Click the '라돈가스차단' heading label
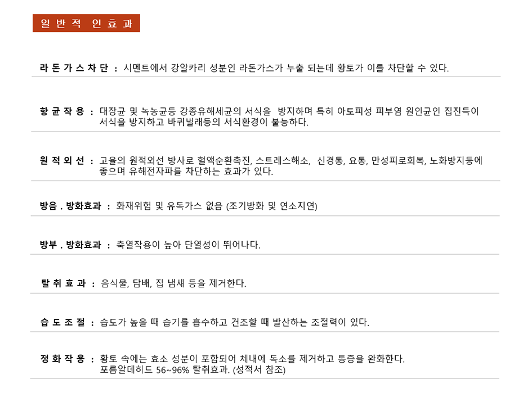 (x=74, y=68)
